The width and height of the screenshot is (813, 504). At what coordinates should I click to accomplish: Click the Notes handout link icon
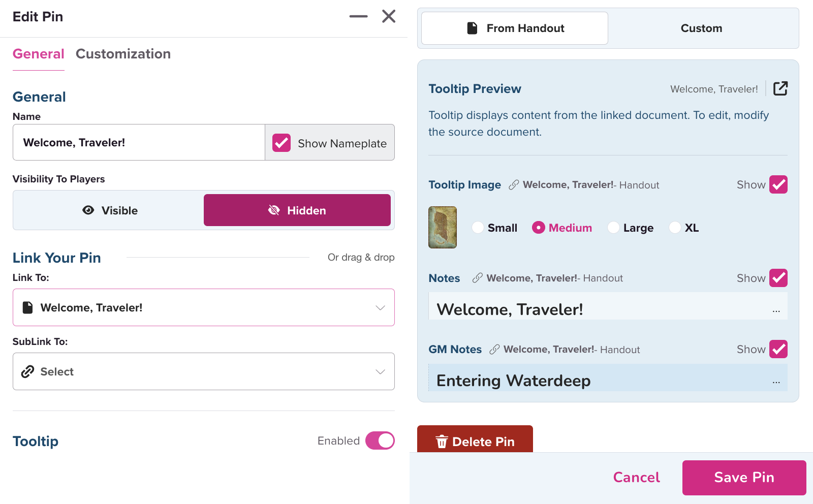point(477,278)
